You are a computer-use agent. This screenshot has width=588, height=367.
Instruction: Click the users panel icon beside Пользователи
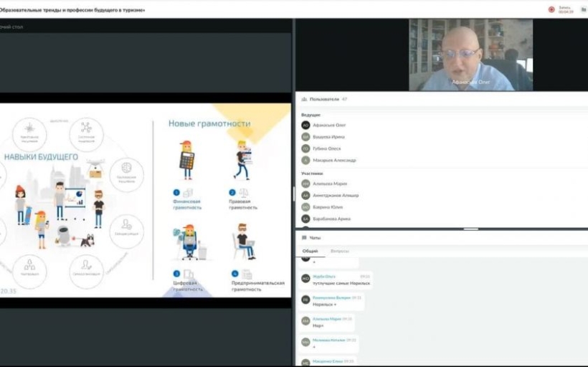304,100
